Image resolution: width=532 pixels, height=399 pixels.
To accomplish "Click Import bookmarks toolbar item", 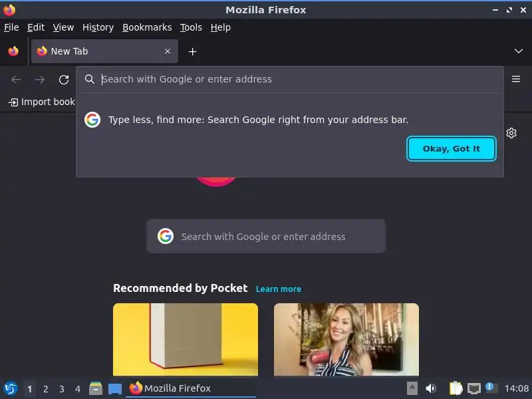I will [42, 102].
